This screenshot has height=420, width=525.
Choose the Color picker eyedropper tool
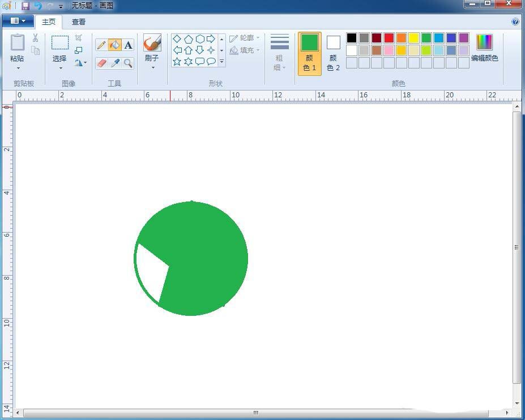tap(115, 63)
